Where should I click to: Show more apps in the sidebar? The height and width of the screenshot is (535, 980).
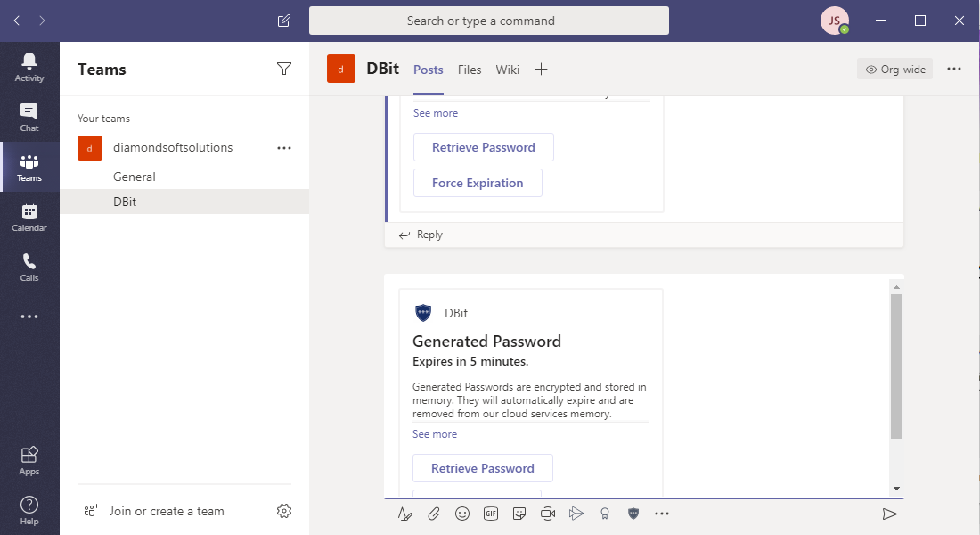pyautogui.click(x=29, y=317)
